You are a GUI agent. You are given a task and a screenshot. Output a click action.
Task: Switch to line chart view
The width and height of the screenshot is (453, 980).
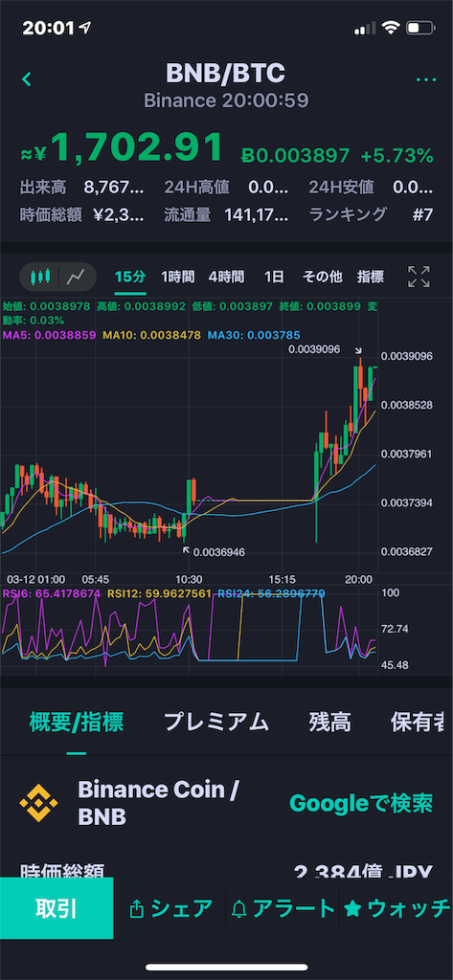pos(77,277)
